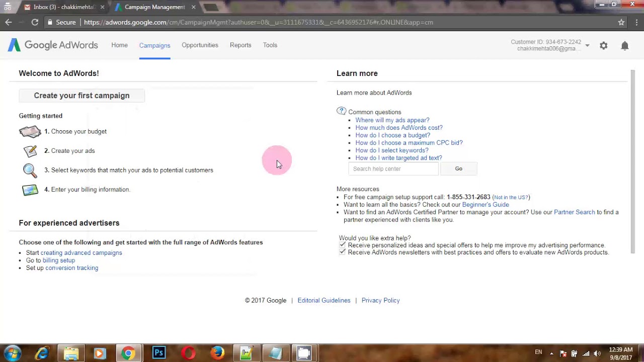Reload the page with refresh icon

tap(35, 22)
